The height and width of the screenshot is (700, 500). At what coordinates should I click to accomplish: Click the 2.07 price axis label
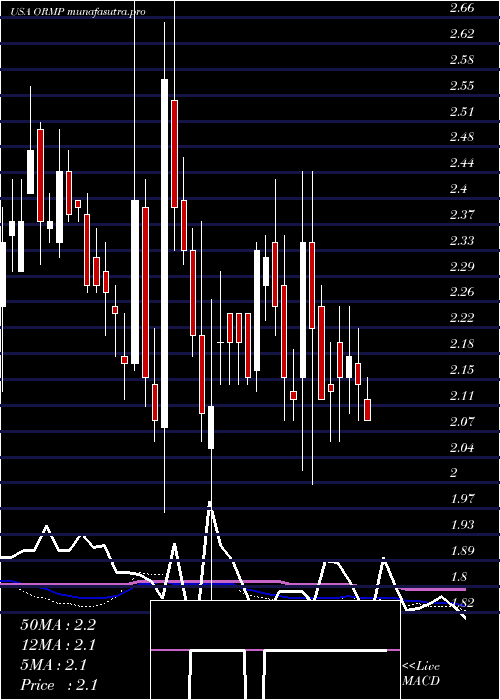(462, 421)
